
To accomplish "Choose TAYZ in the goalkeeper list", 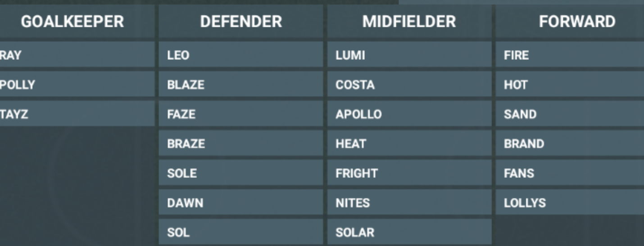I will pyautogui.click(x=77, y=114).
